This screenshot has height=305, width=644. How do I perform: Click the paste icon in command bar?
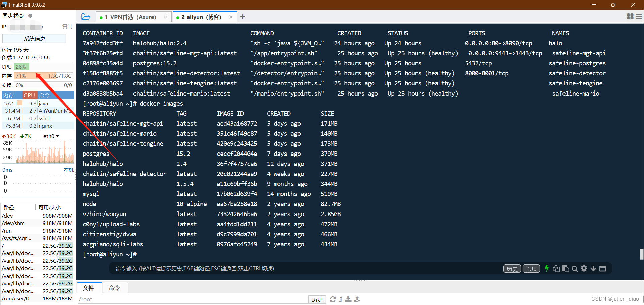566,269
